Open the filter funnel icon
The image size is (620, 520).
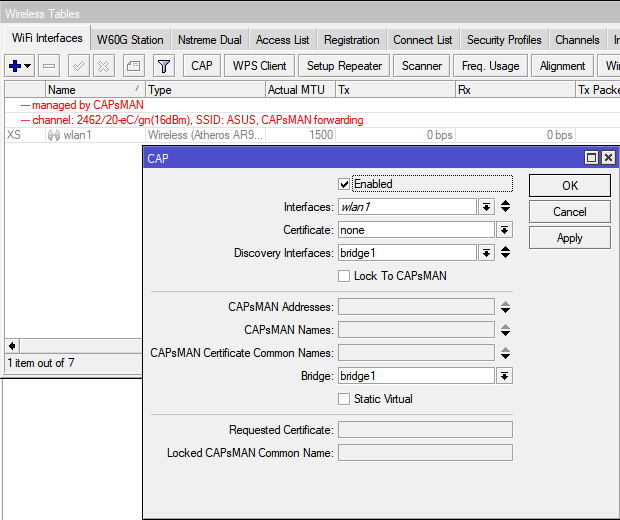(164, 66)
